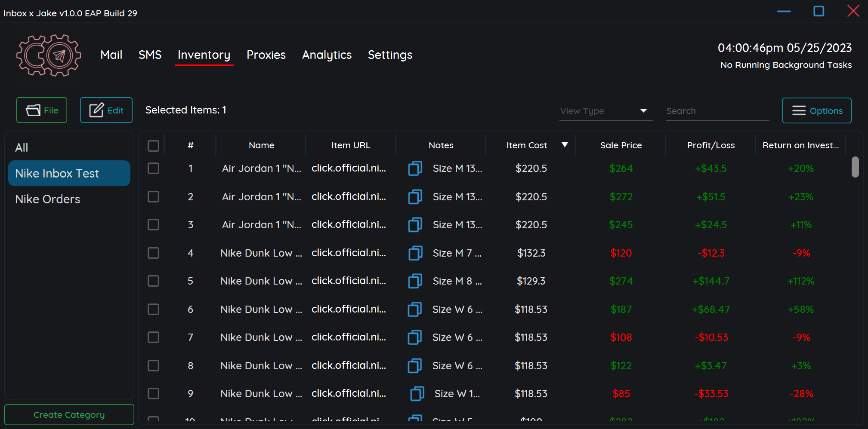Image resolution: width=868 pixels, height=429 pixels.
Task: Focus the Search input field
Action: 717,111
